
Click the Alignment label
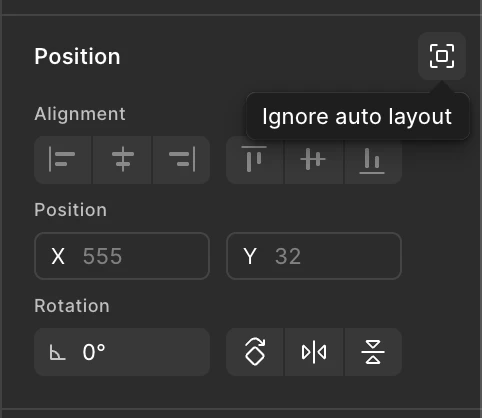80,114
